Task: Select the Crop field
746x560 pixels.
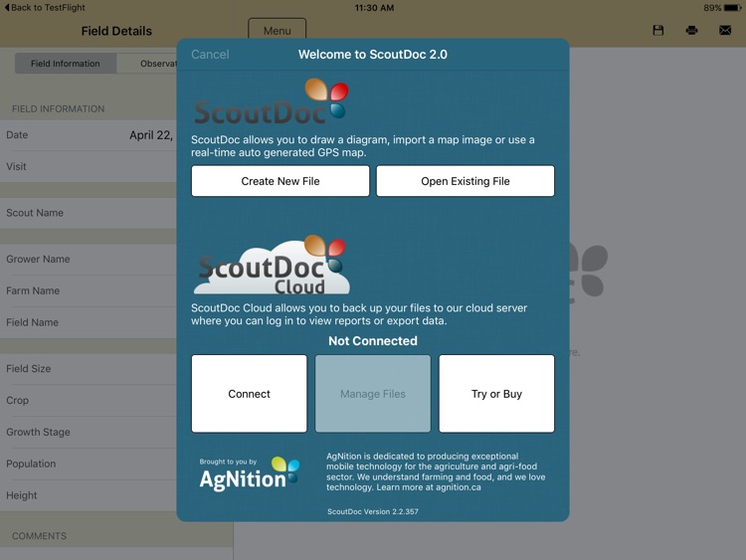Action: (x=89, y=400)
